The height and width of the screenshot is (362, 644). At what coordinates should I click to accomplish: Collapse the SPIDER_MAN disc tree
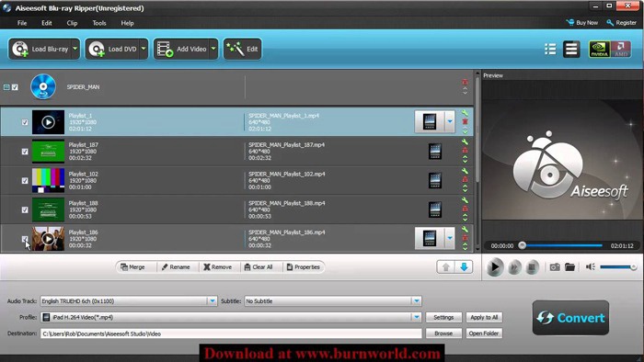tap(6, 87)
